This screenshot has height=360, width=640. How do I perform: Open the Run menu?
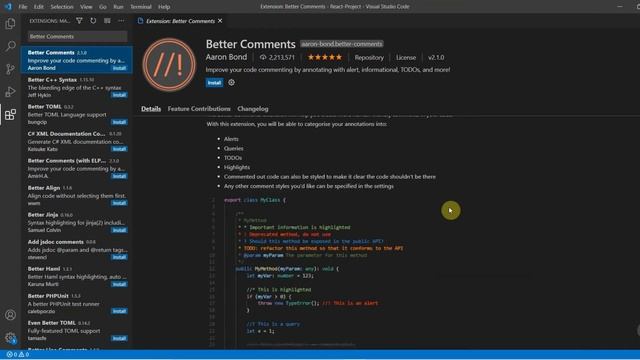(118, 7)
